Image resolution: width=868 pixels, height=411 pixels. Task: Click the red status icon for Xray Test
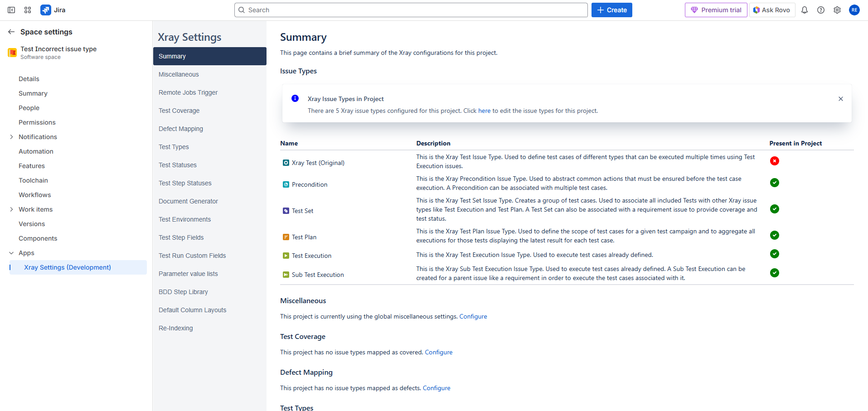pos(775,161)
